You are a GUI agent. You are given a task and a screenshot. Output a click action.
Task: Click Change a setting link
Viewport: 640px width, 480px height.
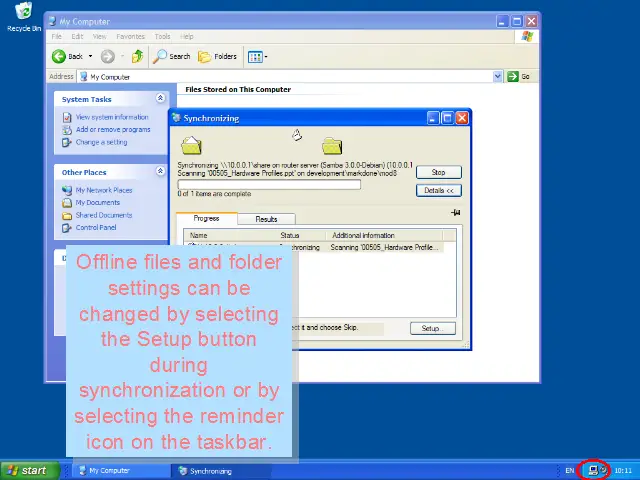[x=101, y=142]
